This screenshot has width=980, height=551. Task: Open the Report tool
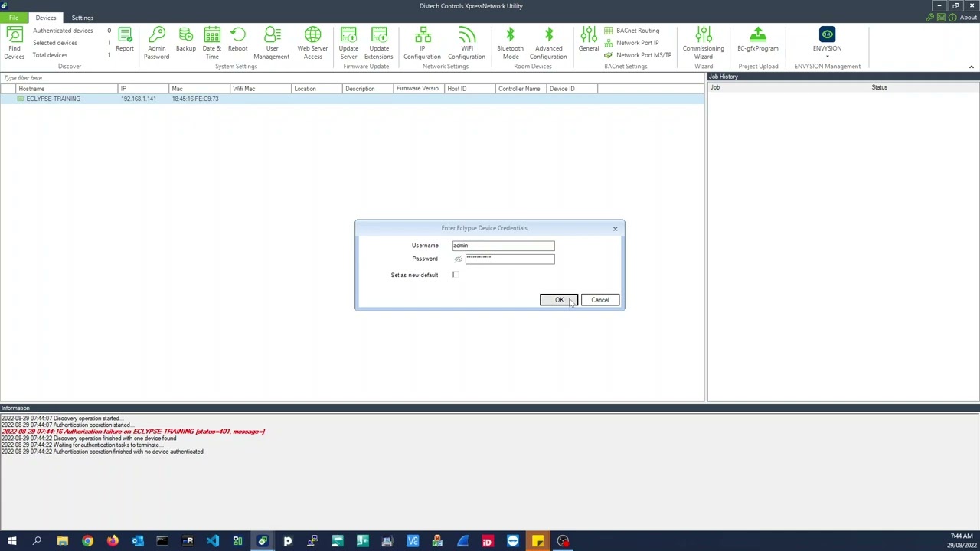click(125, 40)
